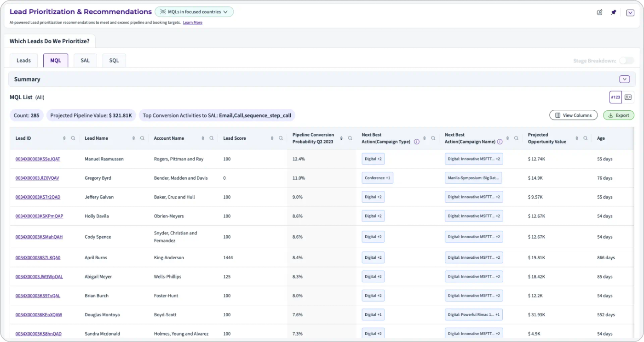Switch to the Leads tab
The height and width of the screenshot is (342, 644).
(x=23, y=60)
